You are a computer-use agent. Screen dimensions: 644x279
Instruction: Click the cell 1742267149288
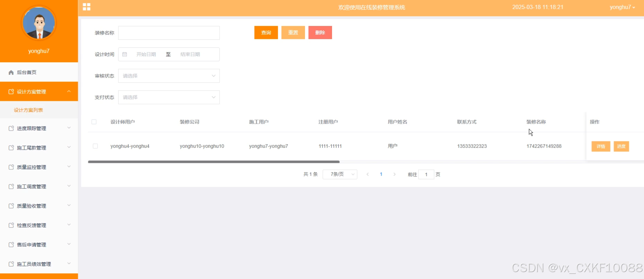pyautogui.click(x=544, y=146)
